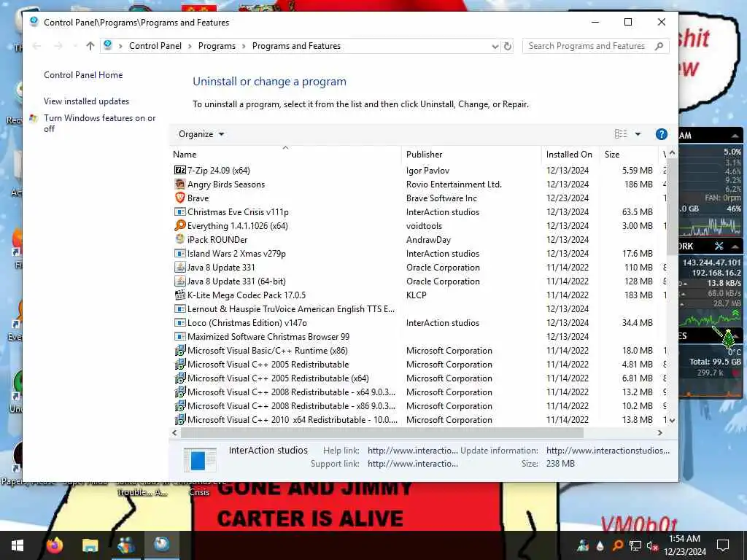Select the Brave browser lion icon
This screenshot has height=560, width=747.
click(179, 198)
